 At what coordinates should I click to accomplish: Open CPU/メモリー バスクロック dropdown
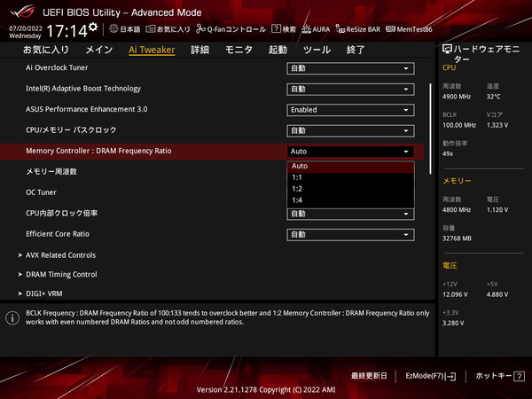click(350, 130)
